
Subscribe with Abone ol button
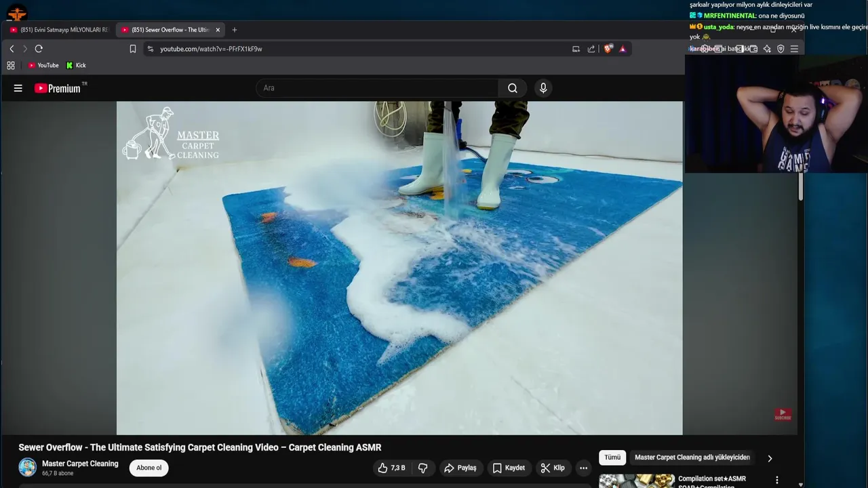tap(149, 468)
